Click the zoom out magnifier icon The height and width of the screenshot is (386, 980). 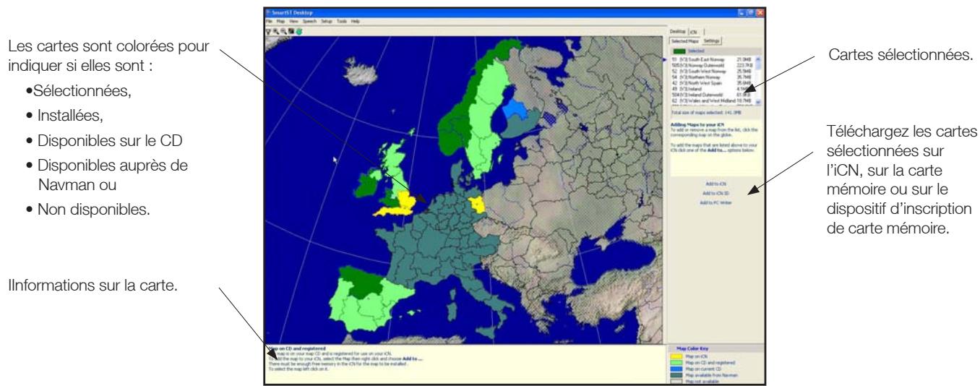click(282, 31)
